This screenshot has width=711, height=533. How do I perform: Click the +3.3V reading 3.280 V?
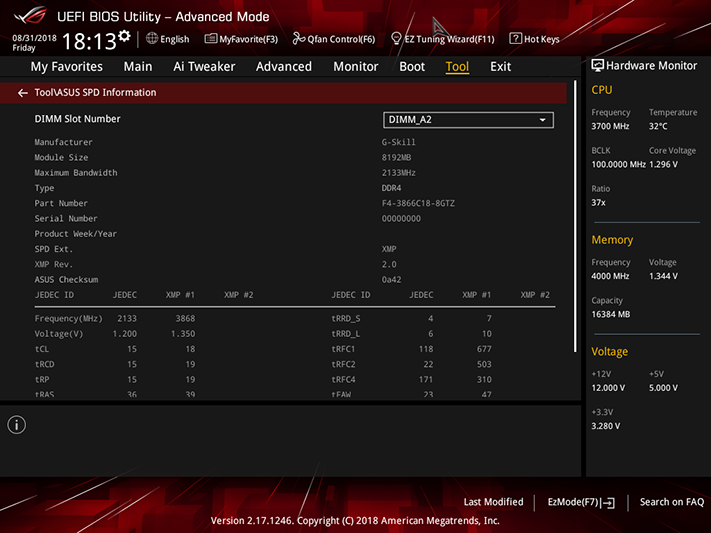(x=605, y=426)
